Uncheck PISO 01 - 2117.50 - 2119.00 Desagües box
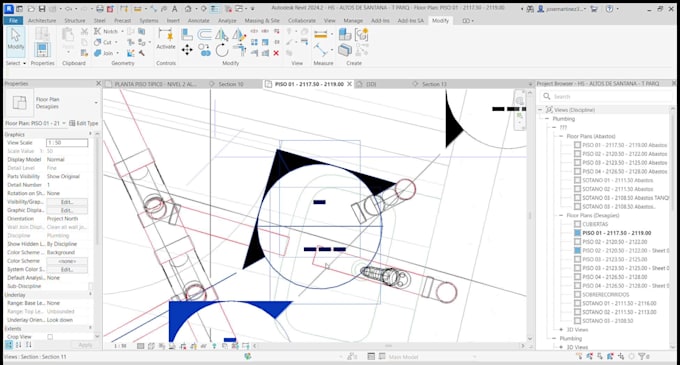 point(577,233)
